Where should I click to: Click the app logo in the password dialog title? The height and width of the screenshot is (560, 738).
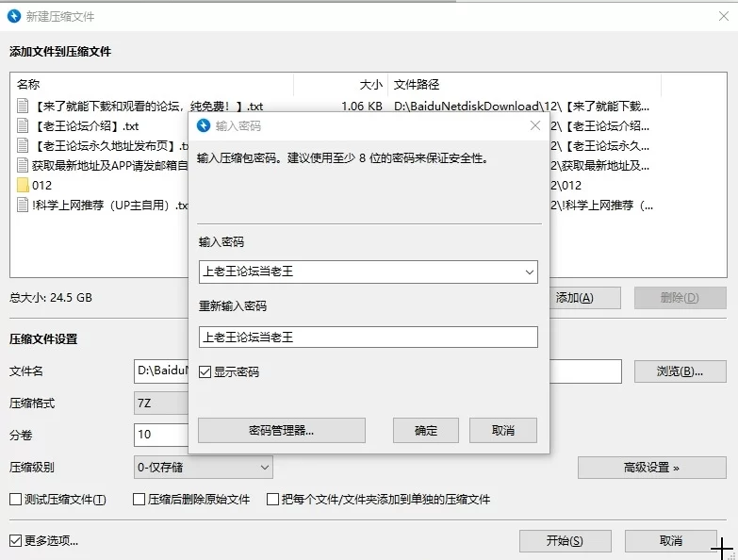tap(204, 125)
